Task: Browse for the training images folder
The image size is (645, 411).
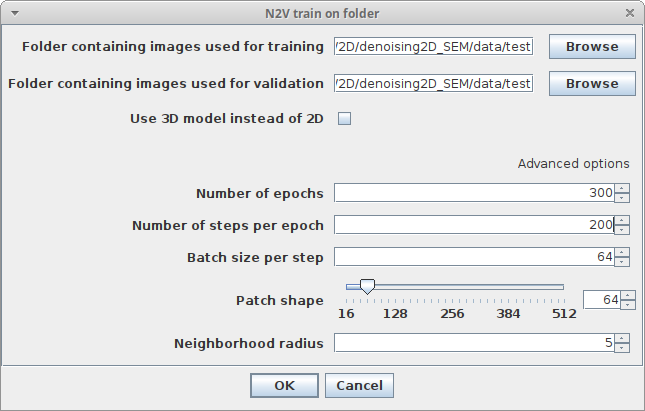Action: (592, 46)
